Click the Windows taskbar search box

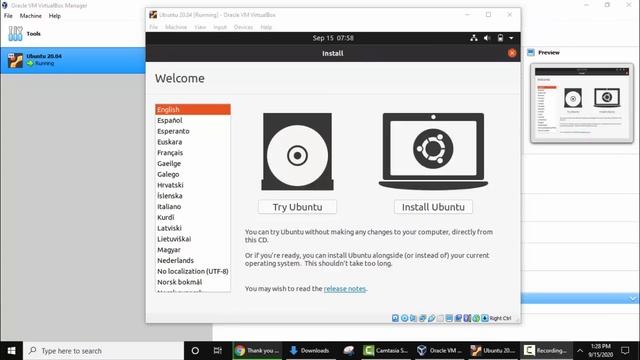pos(104,351)
